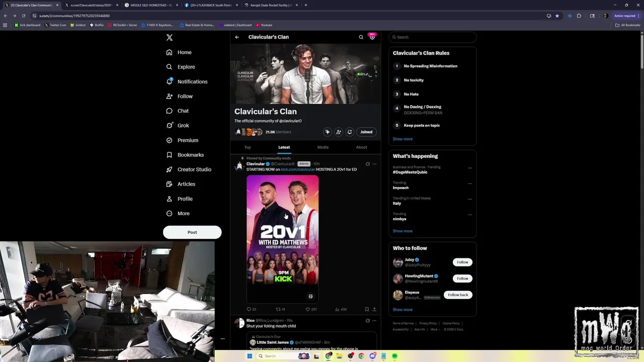
Task: Bookmark the pinned Clavicular post
Action: [367, 309]
